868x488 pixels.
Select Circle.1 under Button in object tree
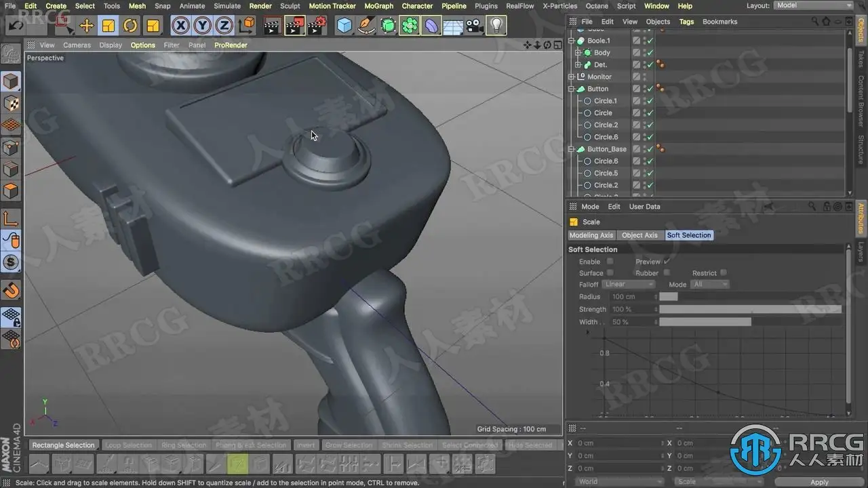point(606,101)
